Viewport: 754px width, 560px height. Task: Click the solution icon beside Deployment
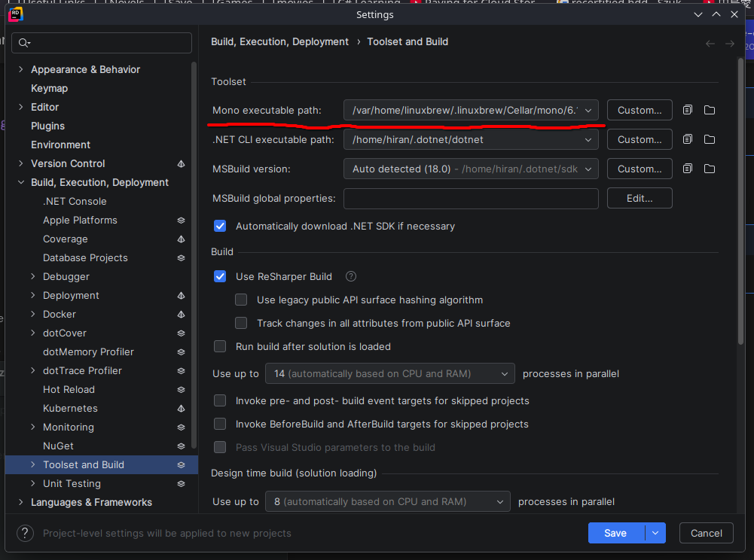click(x=181, y=296)
